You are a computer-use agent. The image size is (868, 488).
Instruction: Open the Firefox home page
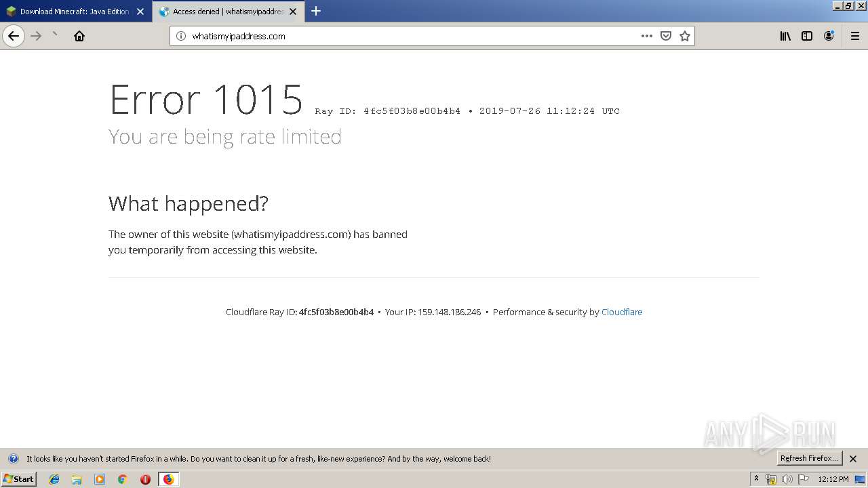point(79,36)
